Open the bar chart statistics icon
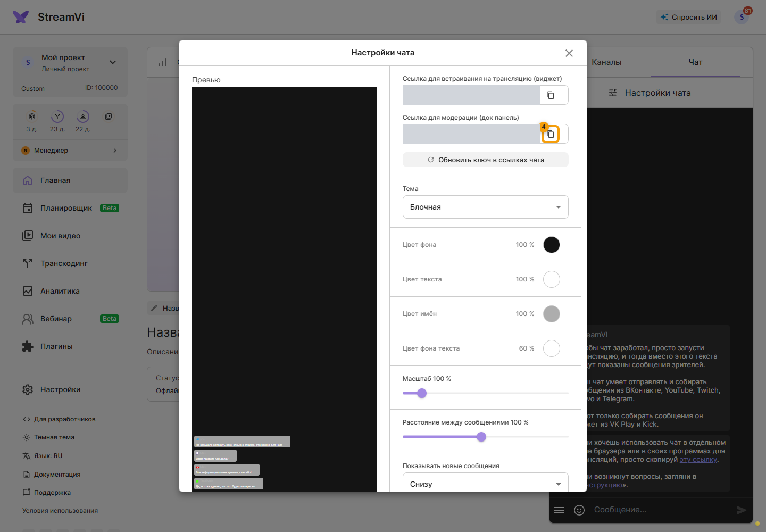The width and height of the screenshot is (766, 532). [163, 62]
